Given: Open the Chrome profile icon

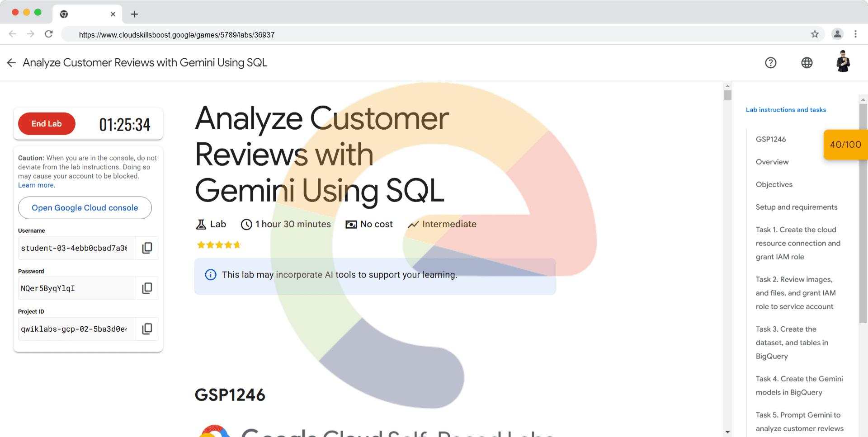Looking at the screenshot, I should point(837,34).
